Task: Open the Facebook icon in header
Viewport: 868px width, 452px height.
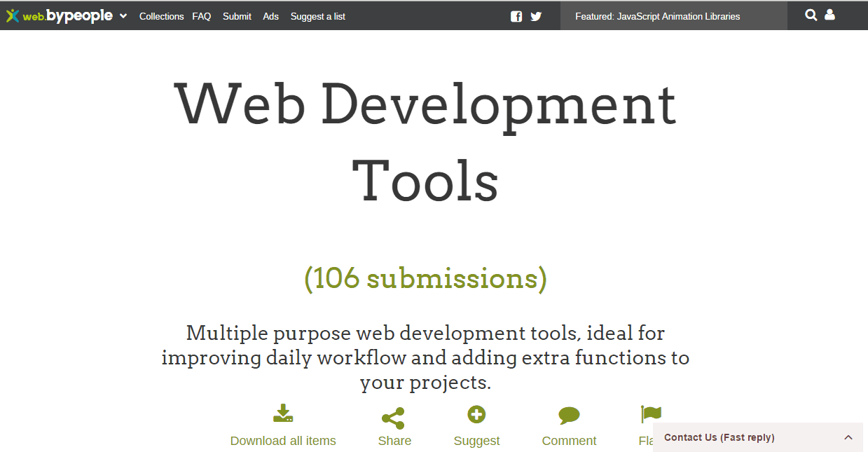Action: (x=516, y=16)
